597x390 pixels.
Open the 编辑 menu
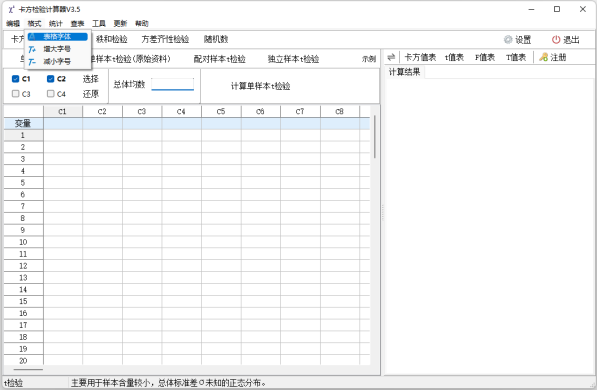pos(13,23)
